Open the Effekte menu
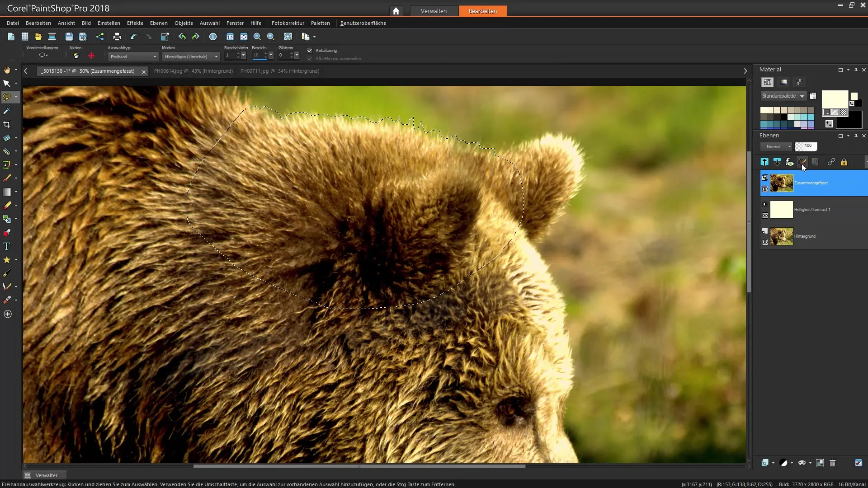This screenshot has width=868, height=488. [x=135, y=23]
